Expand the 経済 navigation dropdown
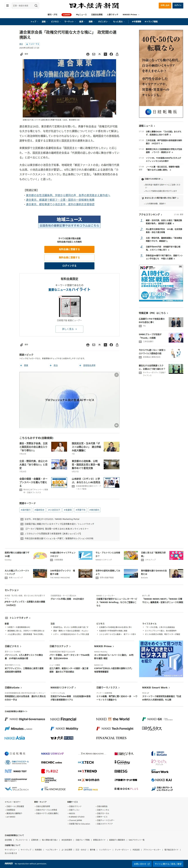The height and width of the screenshot is (868, 188). [82, 22]
